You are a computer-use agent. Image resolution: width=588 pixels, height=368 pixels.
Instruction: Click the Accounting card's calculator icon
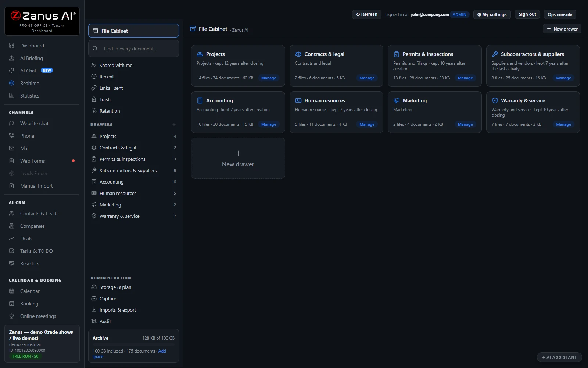point(200,100)
